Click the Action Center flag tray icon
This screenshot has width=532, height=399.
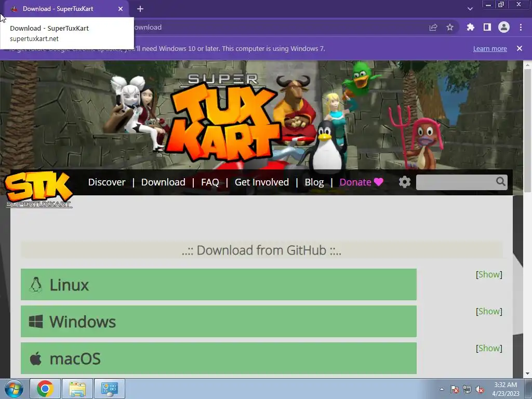coord(454,390)
